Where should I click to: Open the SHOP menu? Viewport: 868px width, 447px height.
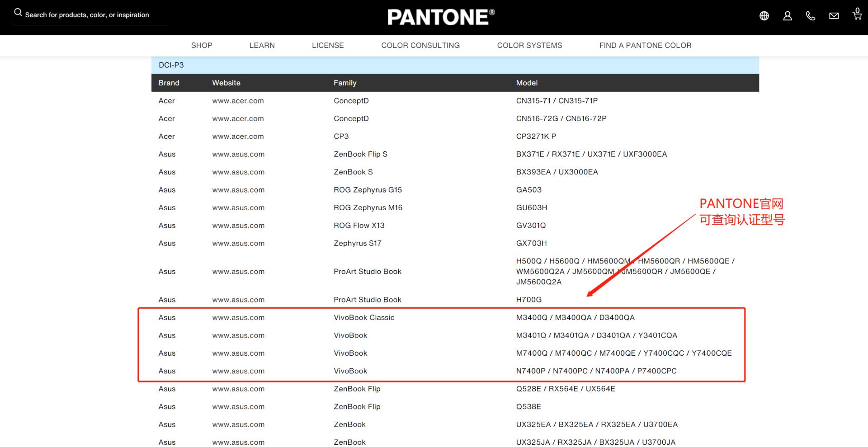point(202,45)
